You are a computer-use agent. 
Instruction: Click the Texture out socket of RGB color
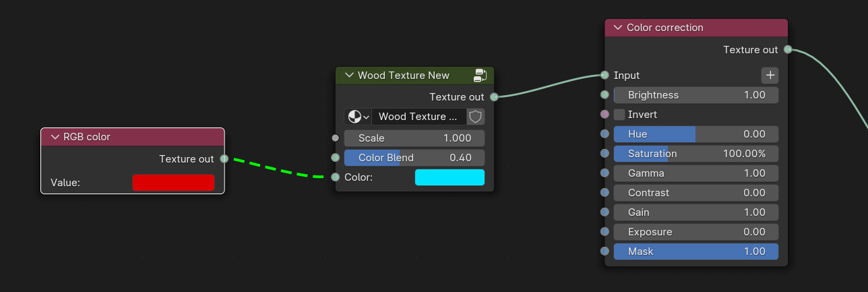pyautogui.click(x=224, y=159)
